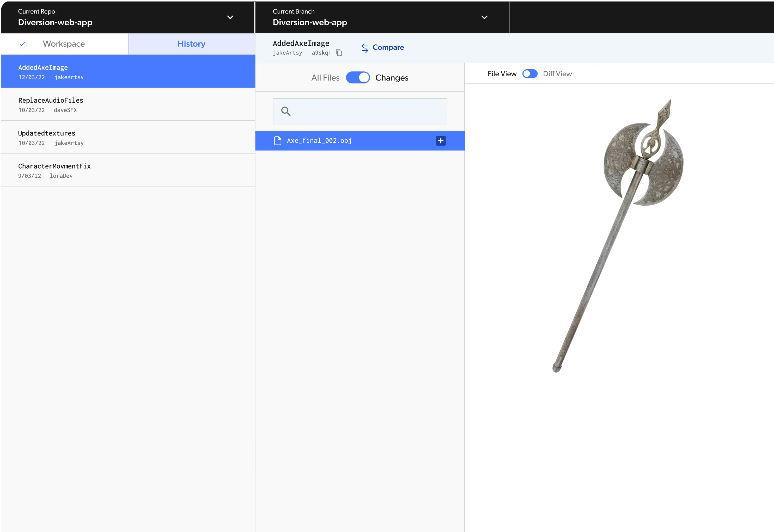
Task: Expand the Current Branch dropdown
Action: tap(485, 17)
